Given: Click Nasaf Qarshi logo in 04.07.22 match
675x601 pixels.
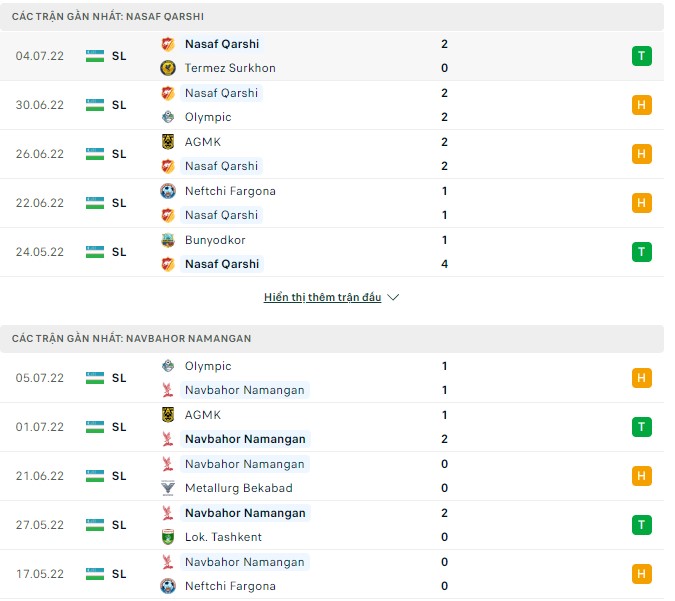Looking at the screenshot, I should tap(168, 44).
